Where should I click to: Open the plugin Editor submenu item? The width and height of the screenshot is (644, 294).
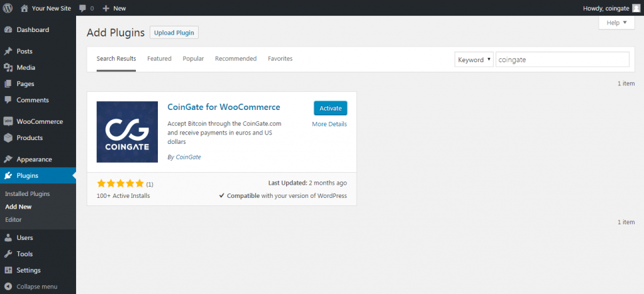[14, 220]
